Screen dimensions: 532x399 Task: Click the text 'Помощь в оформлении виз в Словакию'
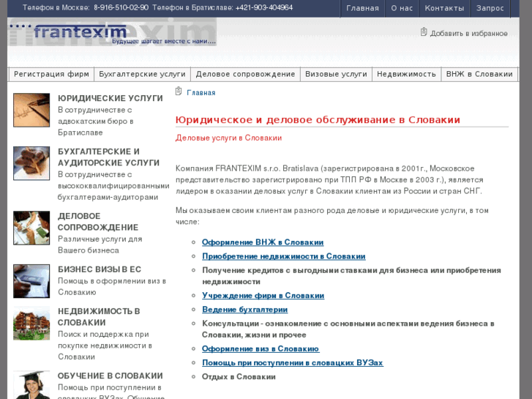click(112, 286)
